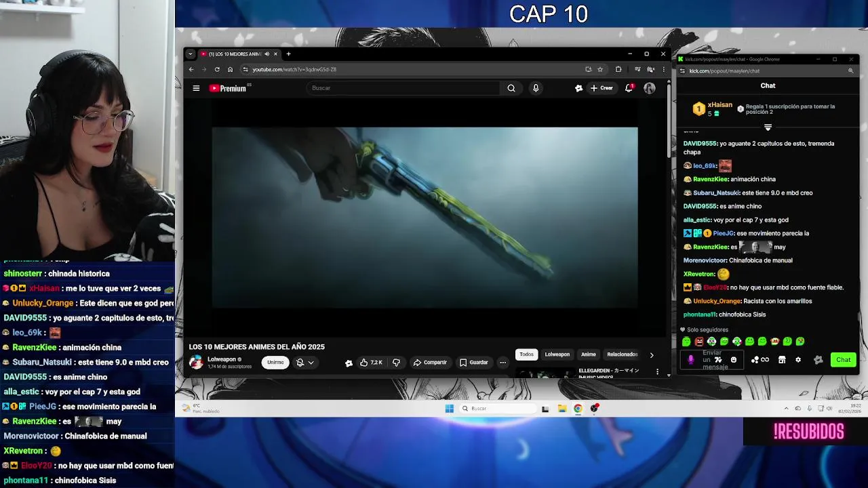
Task: Open Google Chrome from the taskbar
Action: pyautogui.click(x=578, y=408)
